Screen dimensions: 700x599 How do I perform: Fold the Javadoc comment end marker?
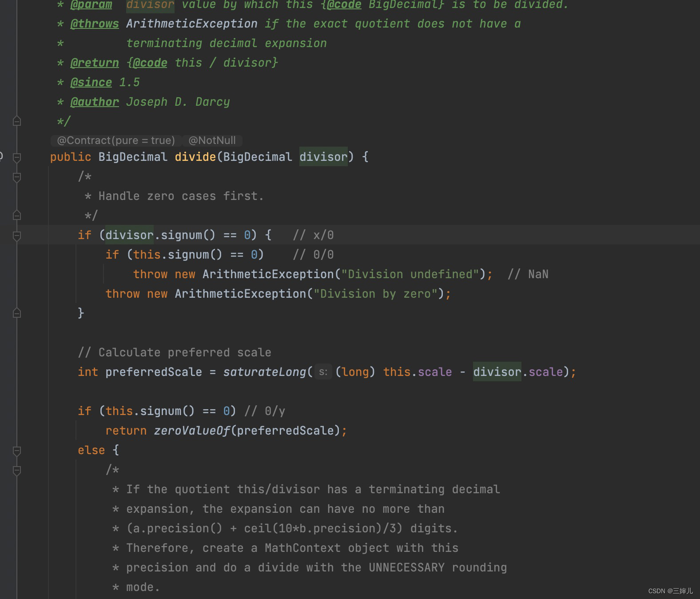pos(17,121)
